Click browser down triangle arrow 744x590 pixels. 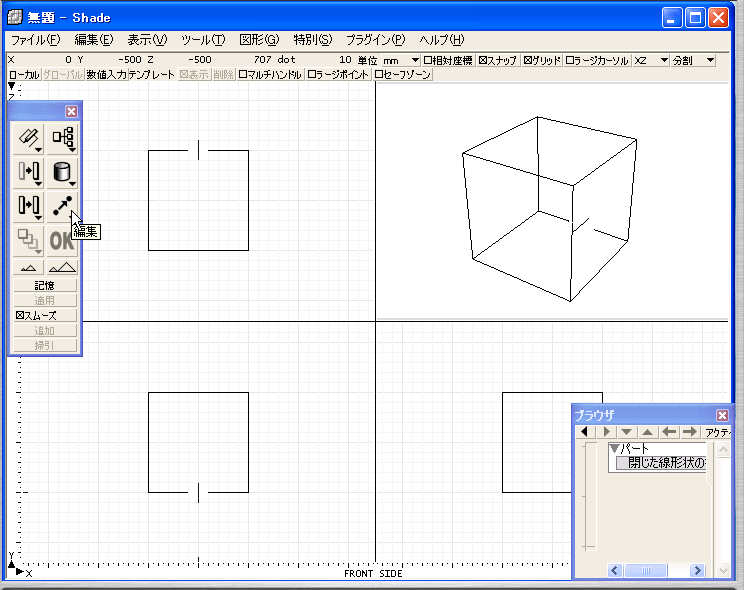pos(627,432)
